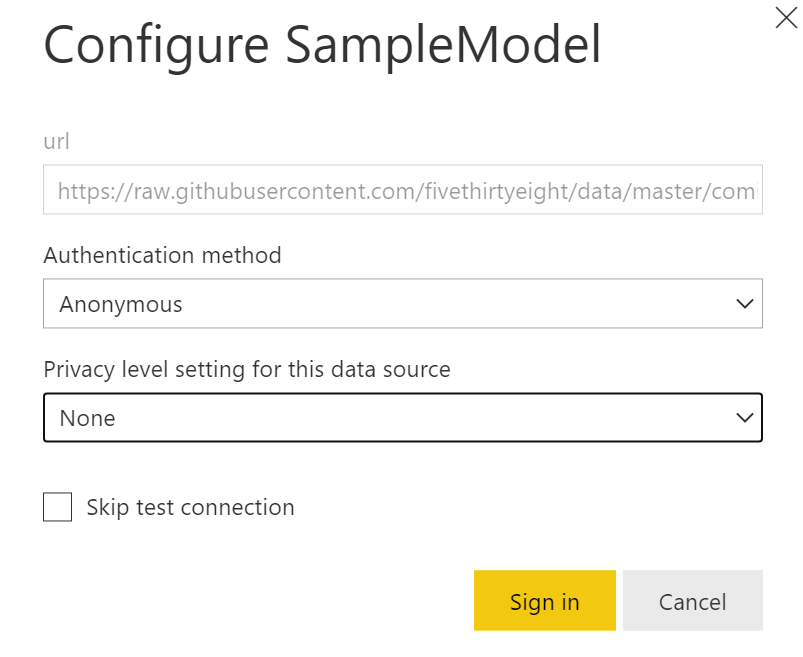Open the Privacy level 'None' dropdown
Viewport: 803px width, 657px height.
[403, 417]
